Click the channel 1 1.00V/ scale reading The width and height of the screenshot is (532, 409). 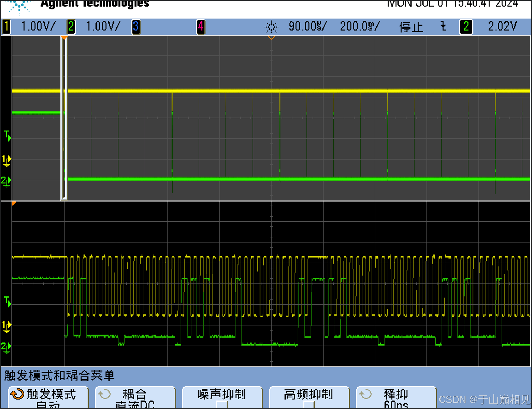38,26
